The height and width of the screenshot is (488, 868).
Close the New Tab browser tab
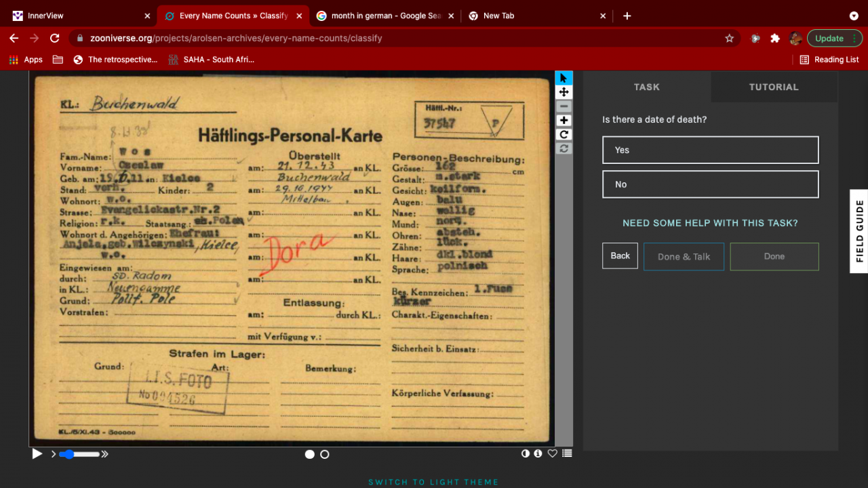click(603, 16)
